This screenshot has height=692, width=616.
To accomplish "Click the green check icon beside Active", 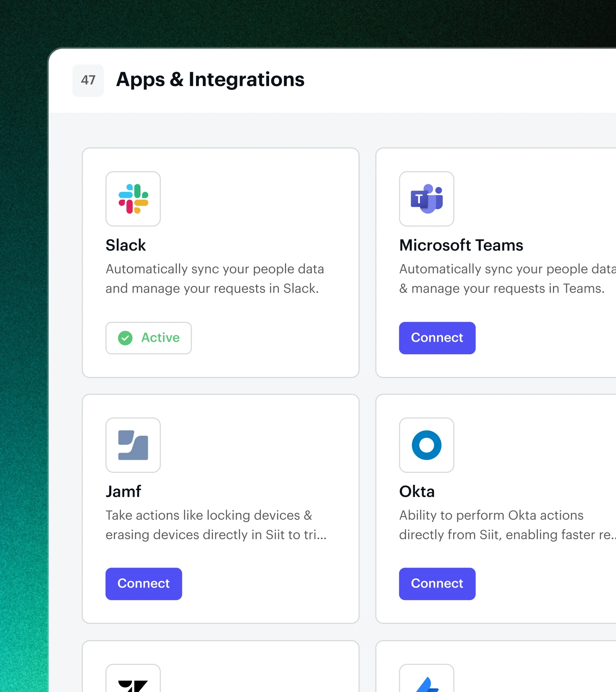I will 125,338.
